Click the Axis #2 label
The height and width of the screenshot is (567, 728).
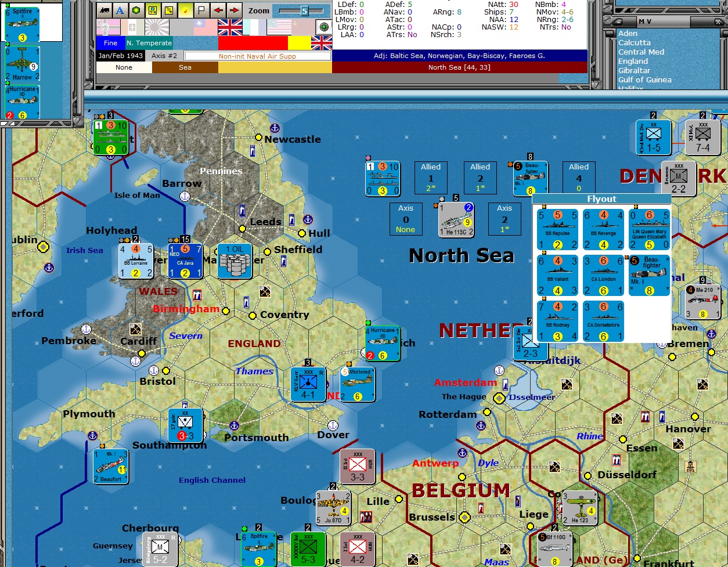pos(164,56)
